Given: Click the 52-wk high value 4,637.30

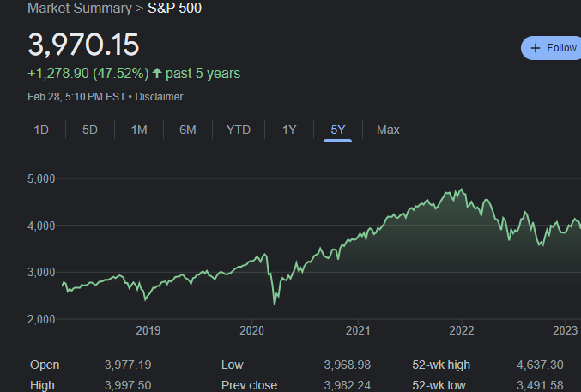Looking at the screenshot, I should [540, 365].
